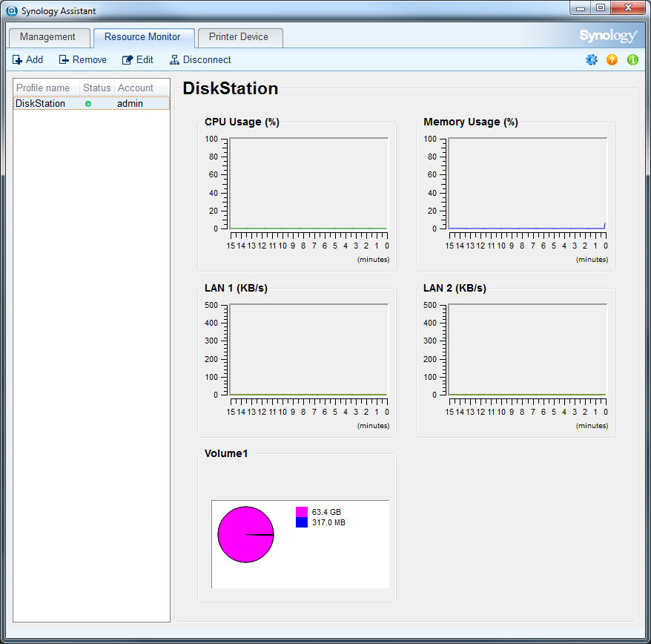Viewport: 651px width, 644px height.
Task: Click the DiskStation heading
Action: [231, 88]
